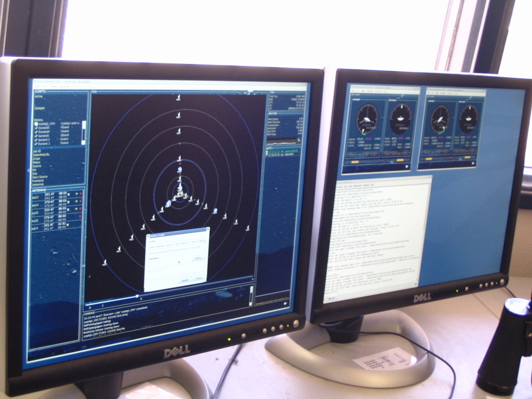Screen dimensions: 532x399
Task: Click the white circle icon beside sysptgo_000
Action: pyautogui.click(x=36, y=124)
